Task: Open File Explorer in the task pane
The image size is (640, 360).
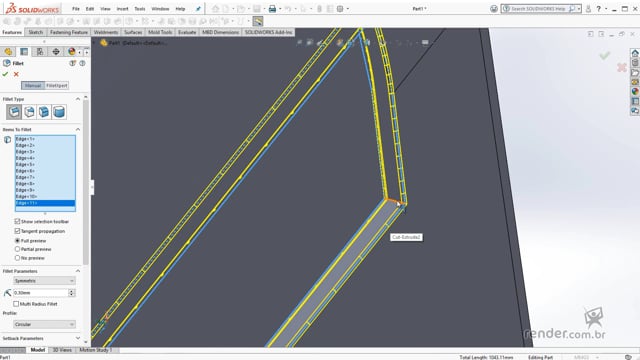Action: click(x=635, y=73)
